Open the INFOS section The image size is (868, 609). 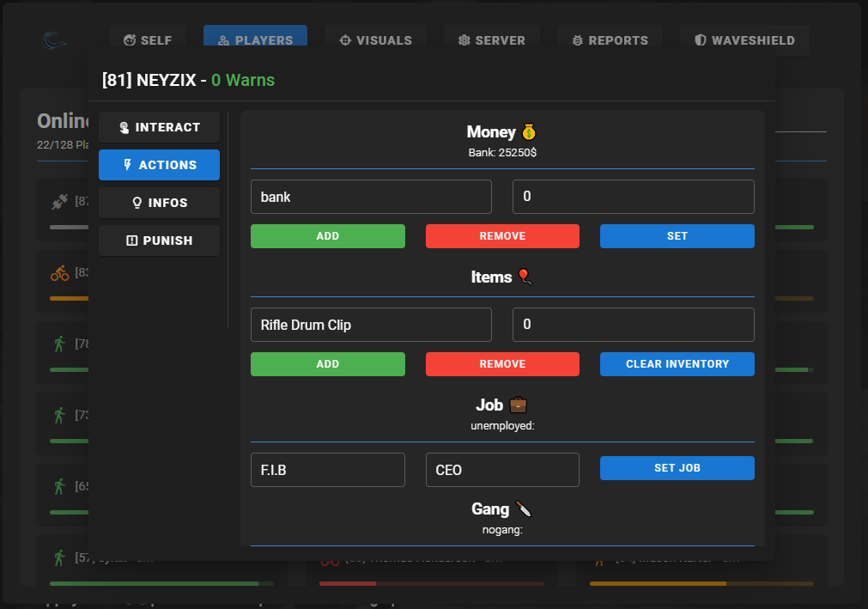(x=160, y=203)
